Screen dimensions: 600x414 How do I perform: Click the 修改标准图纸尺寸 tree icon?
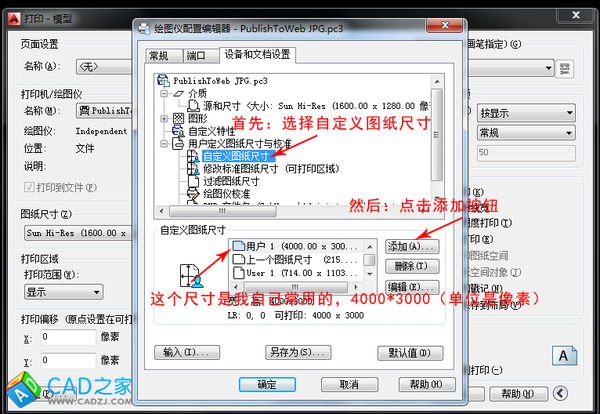(x=193, y=169)
